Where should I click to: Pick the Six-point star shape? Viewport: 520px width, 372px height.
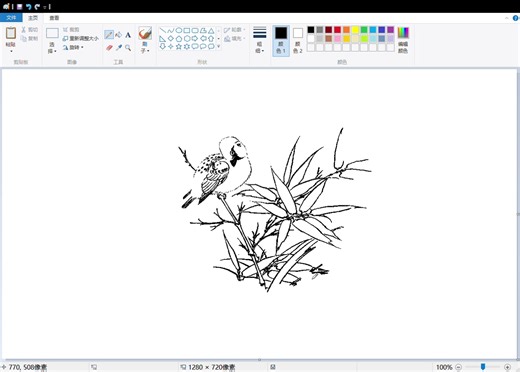coord(187,46)
